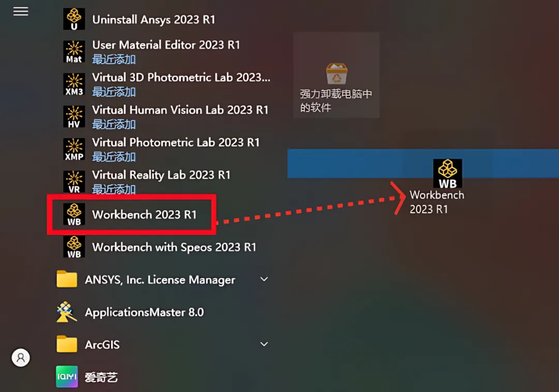Screen dimensions: 559x392
Task: Expand the ArcGIS folder chevron
Action: click(264, 344)
